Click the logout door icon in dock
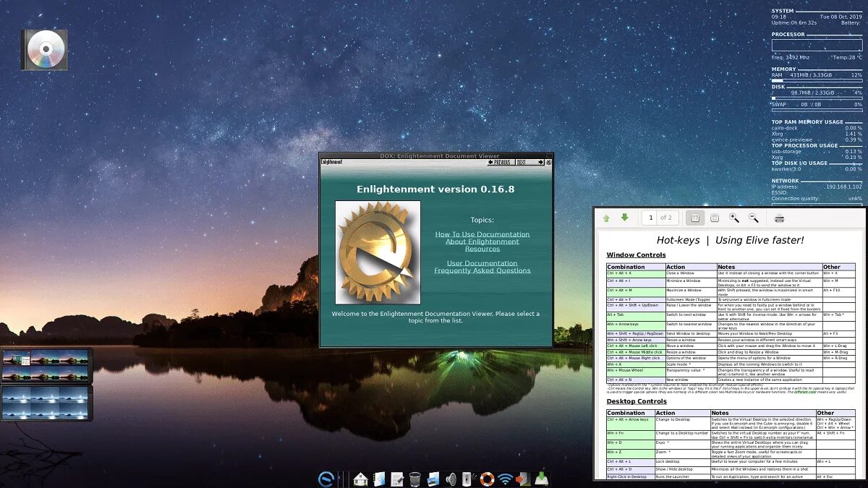The image size is (868, 488). 522,479
